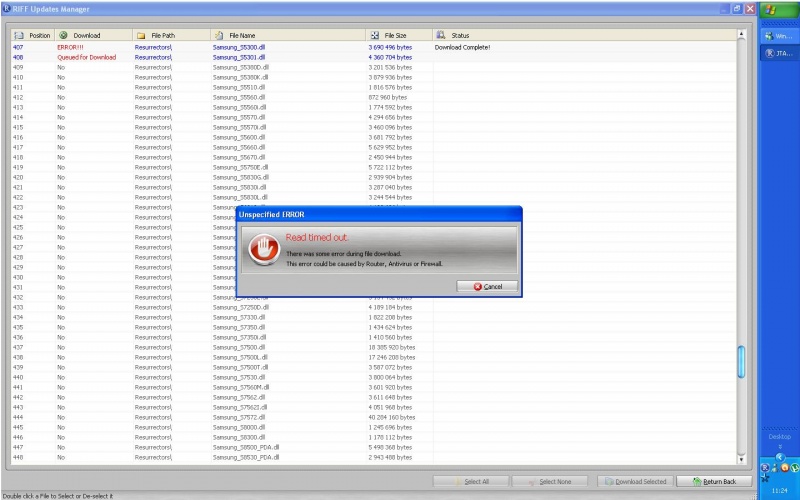
Task: Click the '40 284 160 bytes' size cell
Action: [x=392, y=417]
